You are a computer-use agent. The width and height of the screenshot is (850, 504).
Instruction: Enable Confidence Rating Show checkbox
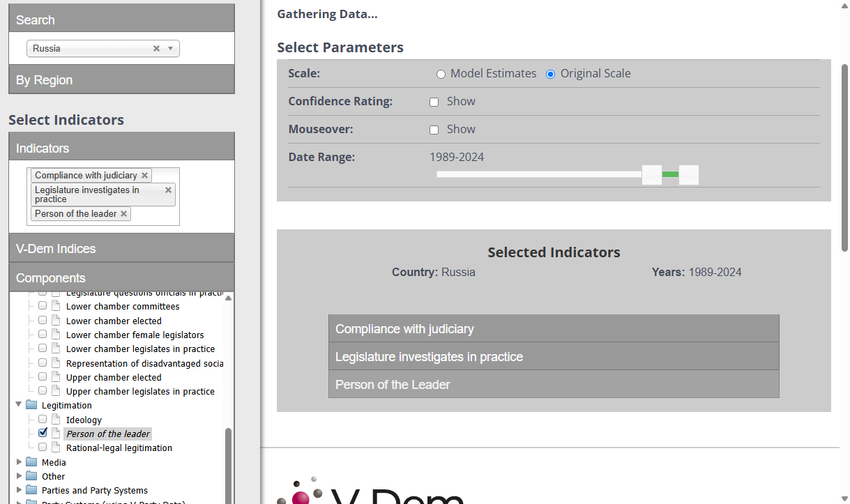click(434, 102)
